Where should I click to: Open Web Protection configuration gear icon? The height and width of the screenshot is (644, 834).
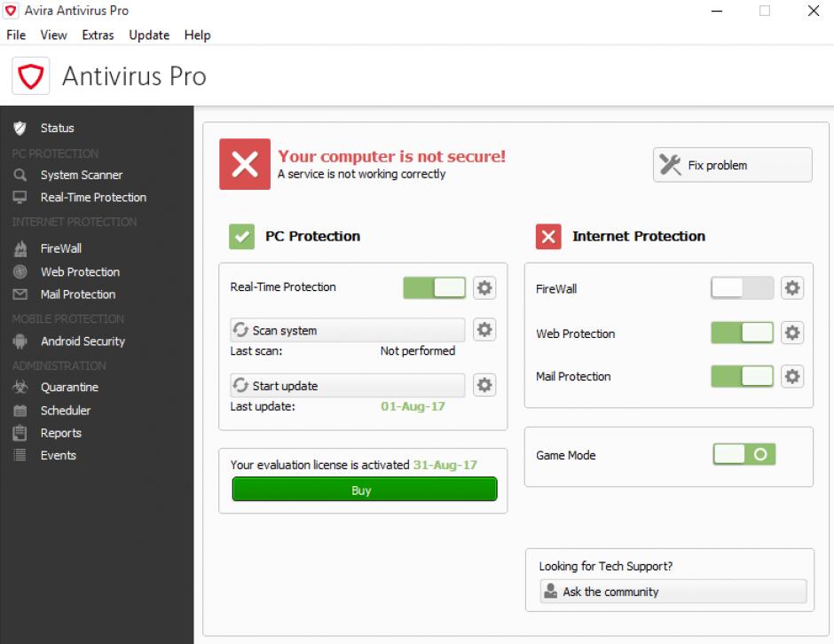(792, 333)
